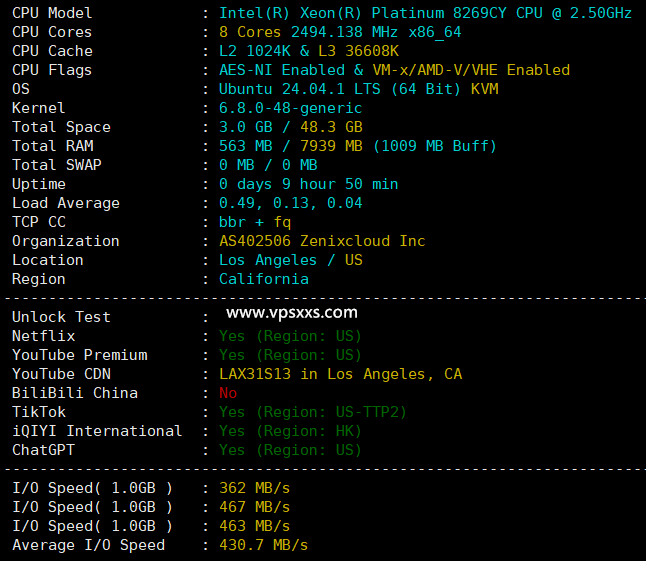Click the 'CPU Cores' label

[x=52, y=32]
